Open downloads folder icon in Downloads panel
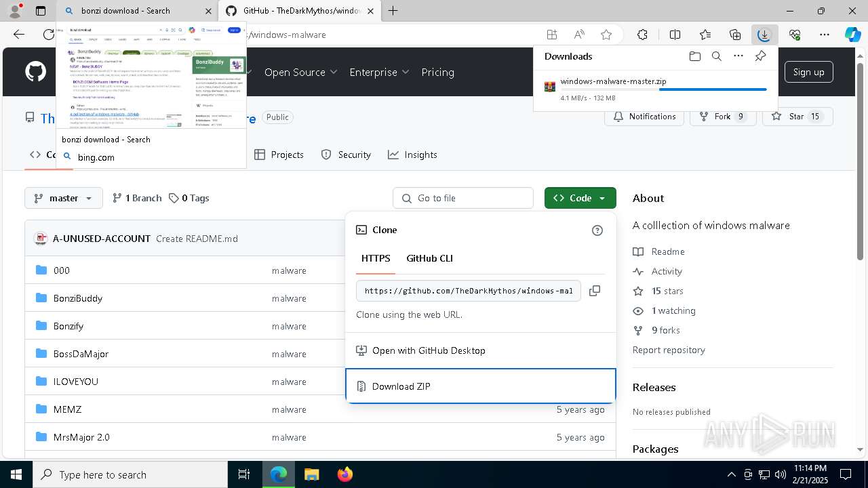This screenshot has width=868, height=488. (694, 56)
